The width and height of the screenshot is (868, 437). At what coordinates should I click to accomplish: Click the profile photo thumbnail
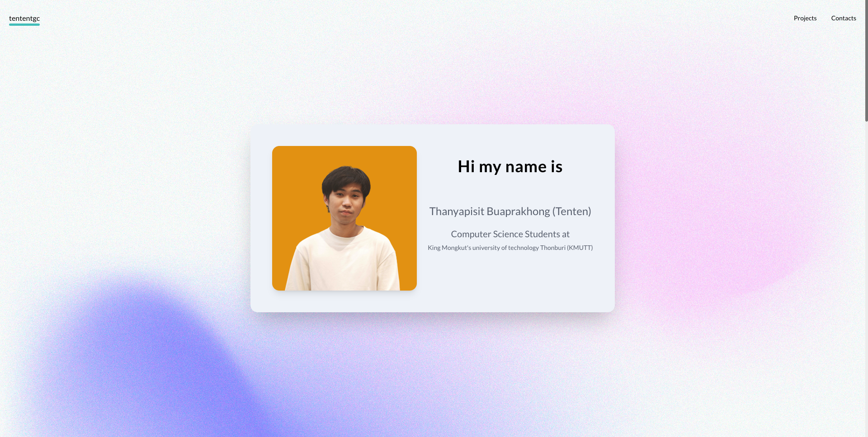point(344,218)
